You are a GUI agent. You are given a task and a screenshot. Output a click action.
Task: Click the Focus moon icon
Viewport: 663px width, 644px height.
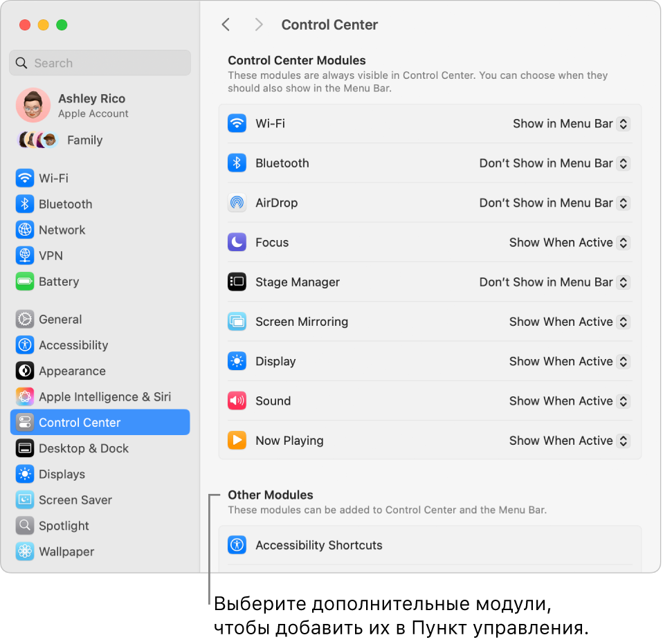click(x=237, y=242)
